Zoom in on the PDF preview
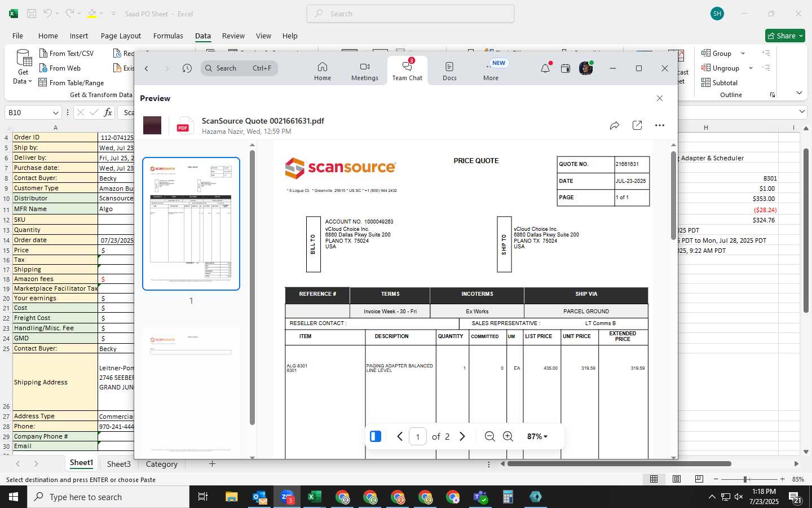Screen dimensions: 812x508 point(508,436)
